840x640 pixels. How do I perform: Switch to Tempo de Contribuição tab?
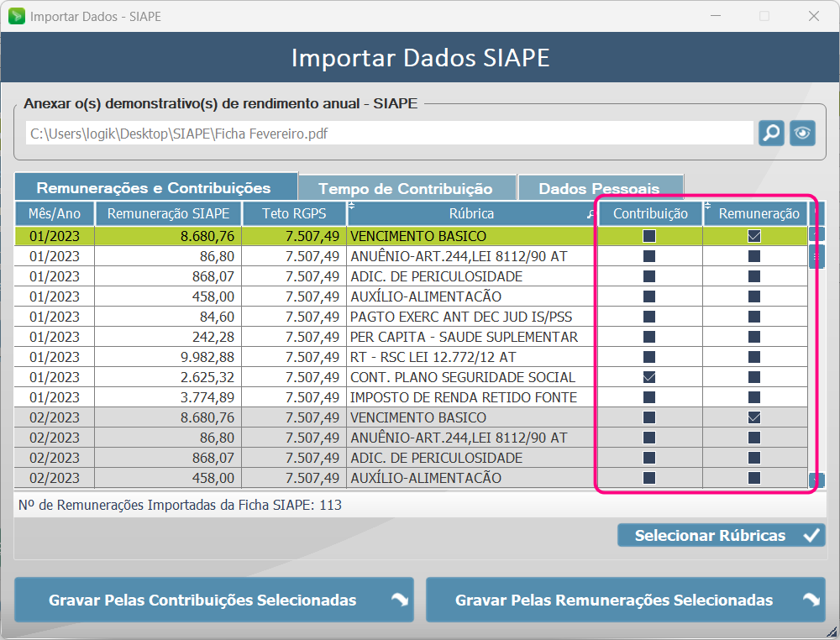407,188
